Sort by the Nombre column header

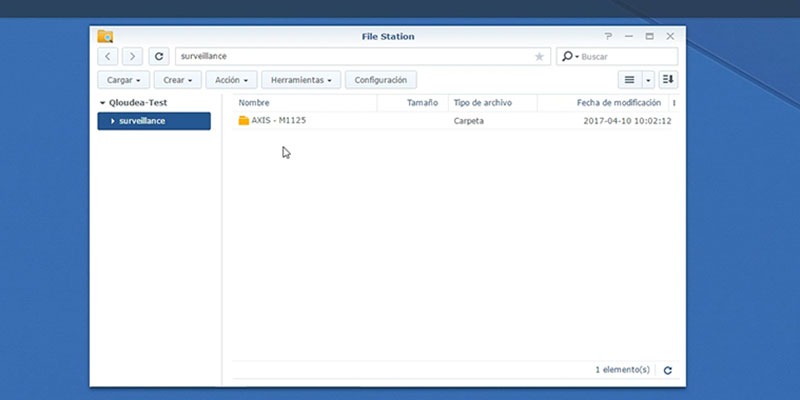[x=305, y=103]
